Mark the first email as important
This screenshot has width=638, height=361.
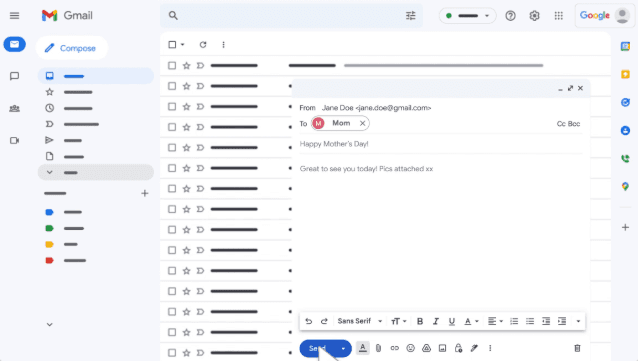point(200,66)
